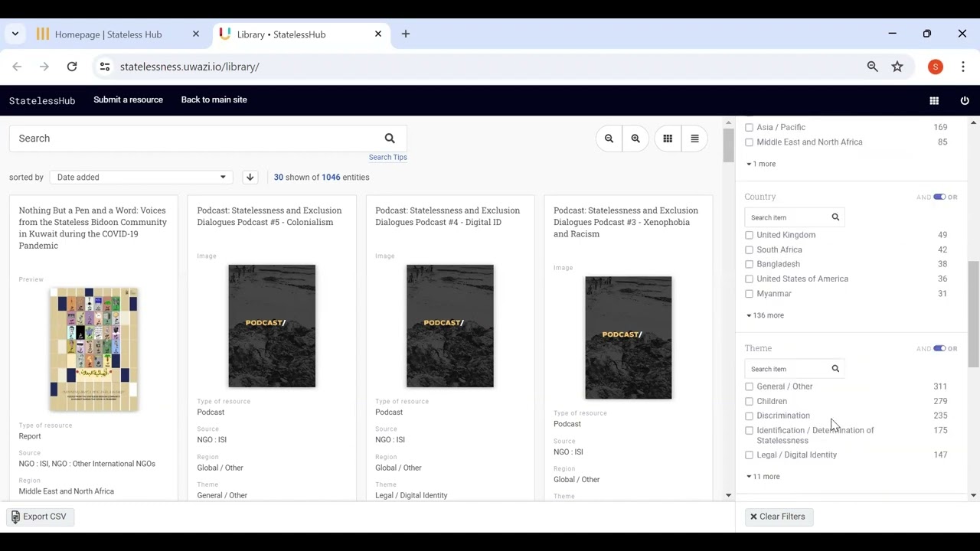Expand 1 more regions

coord(761,164)
